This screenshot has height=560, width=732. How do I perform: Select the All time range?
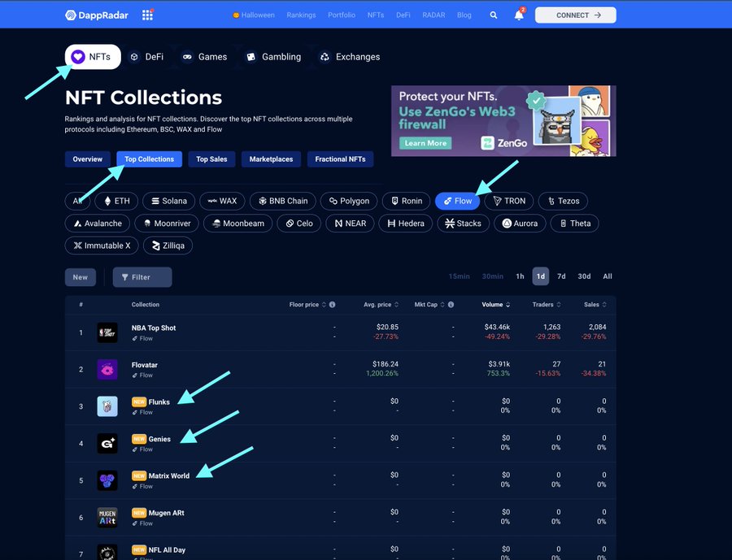(x=608, y=276)
